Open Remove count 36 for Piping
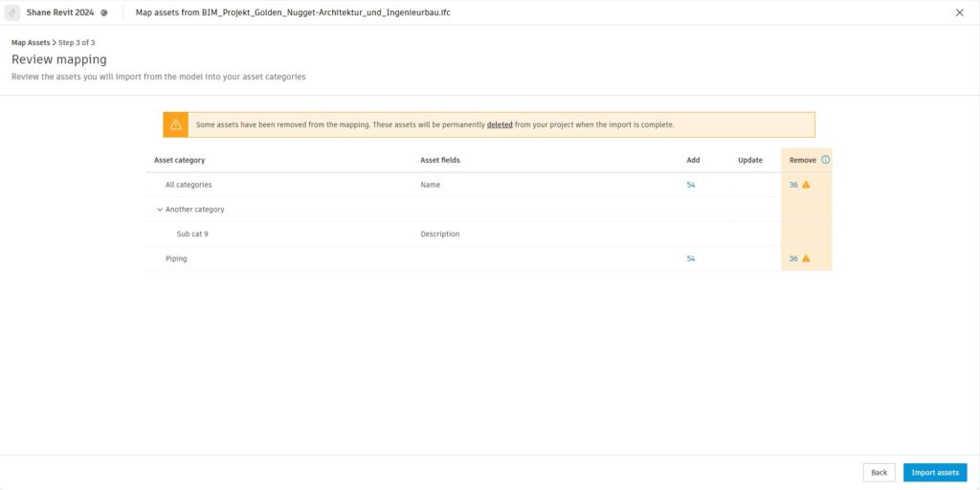The height and width of the screenshot is (490, 980). pyautogui.click(x=793, y=258)
